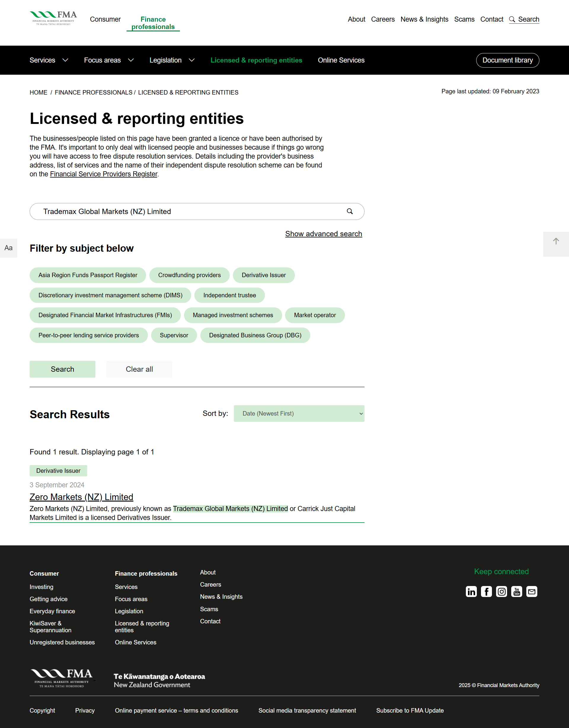Viewport: 569px width, 728px height.
Task: Toggle the Discretionary investment management scheme (DIMS) filter
Action: click(x=110, y=295)
